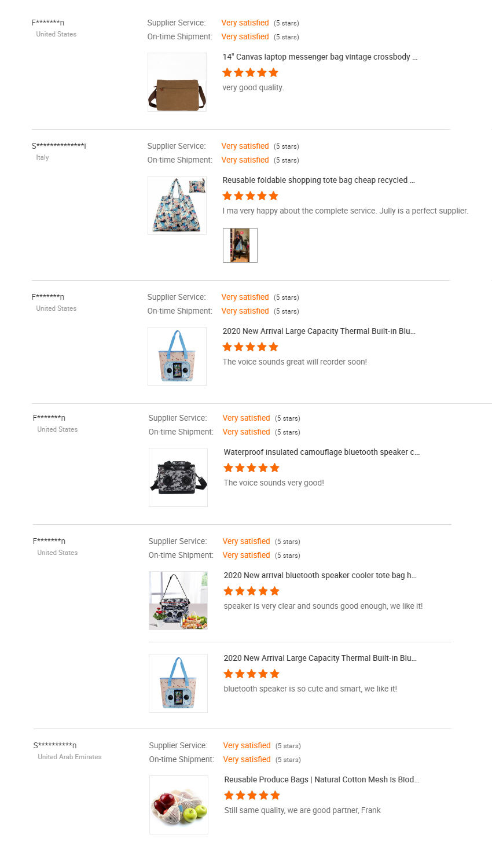
Task: Click reviewer name from United Arab Emirates
Action: (55, 745)
